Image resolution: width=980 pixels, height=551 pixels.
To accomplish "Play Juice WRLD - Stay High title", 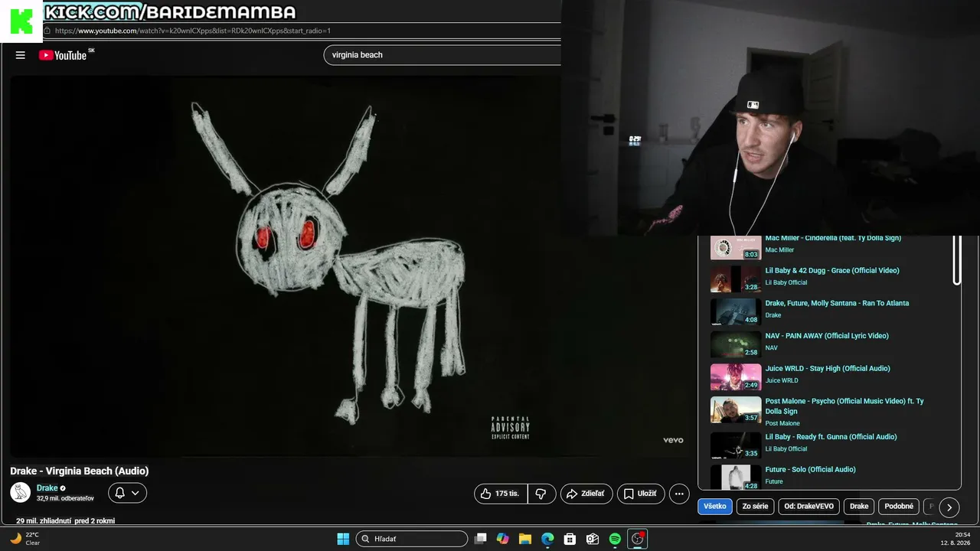I will (x=828, y=368).
